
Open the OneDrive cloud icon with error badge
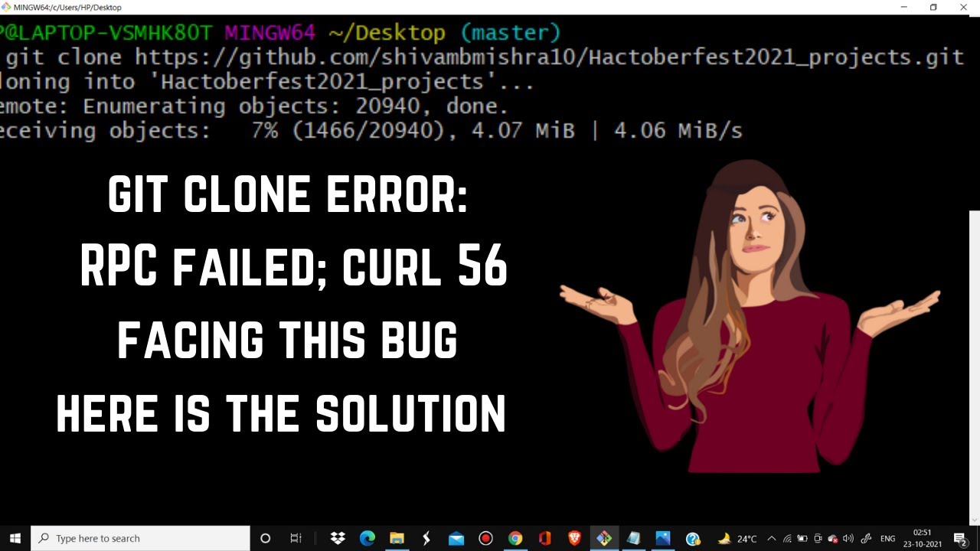(x=833, y=538)
